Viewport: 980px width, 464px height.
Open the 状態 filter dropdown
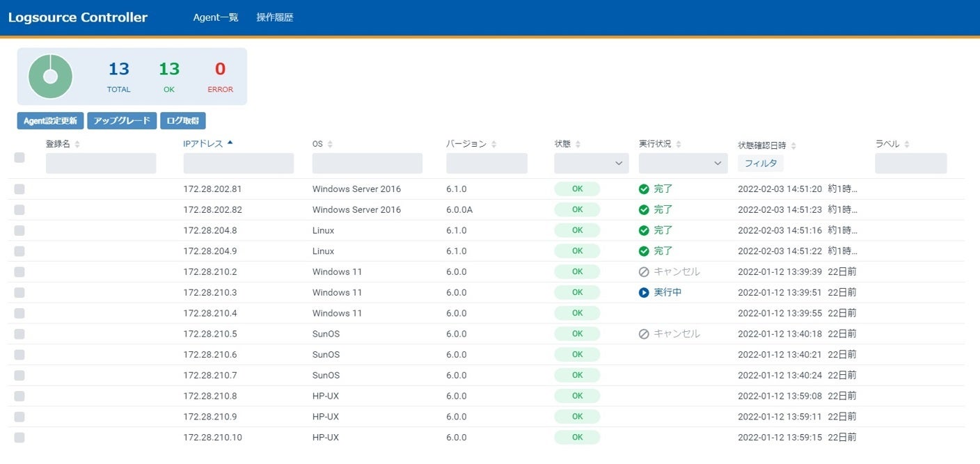tap(591, 163)
